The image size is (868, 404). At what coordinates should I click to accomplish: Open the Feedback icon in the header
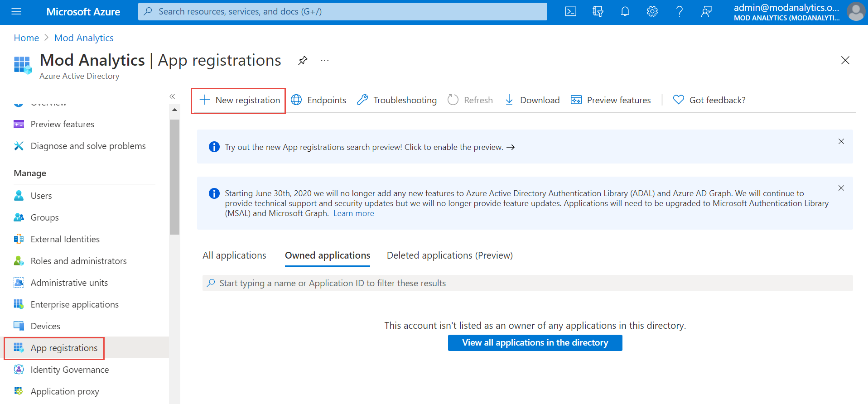707,12
